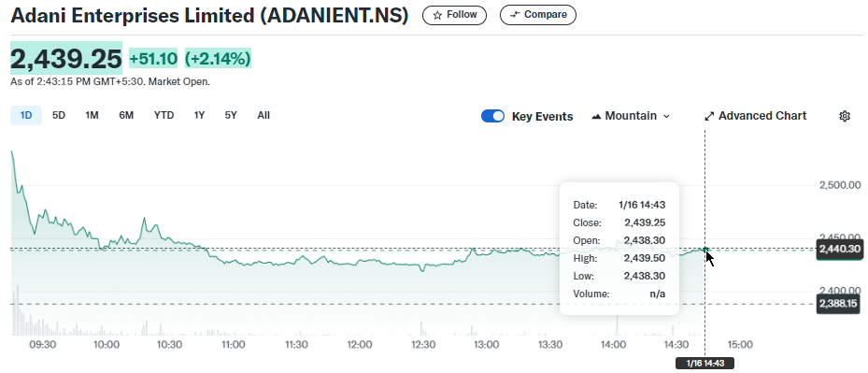Click the tooltip High value 2,439.50
Screen dimensions: 868x373
645,258
